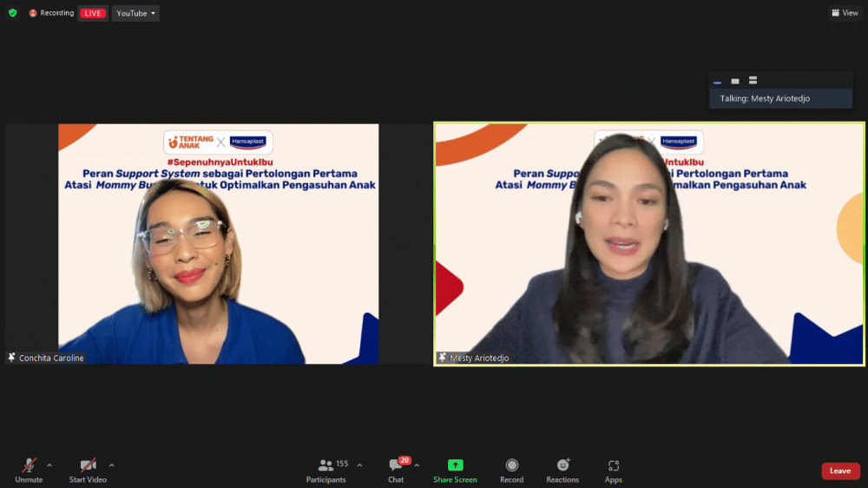Image resolution: width=868 pixels, height=488 pixels.
Task: Open the Participants panel
Action: point(326,471)
